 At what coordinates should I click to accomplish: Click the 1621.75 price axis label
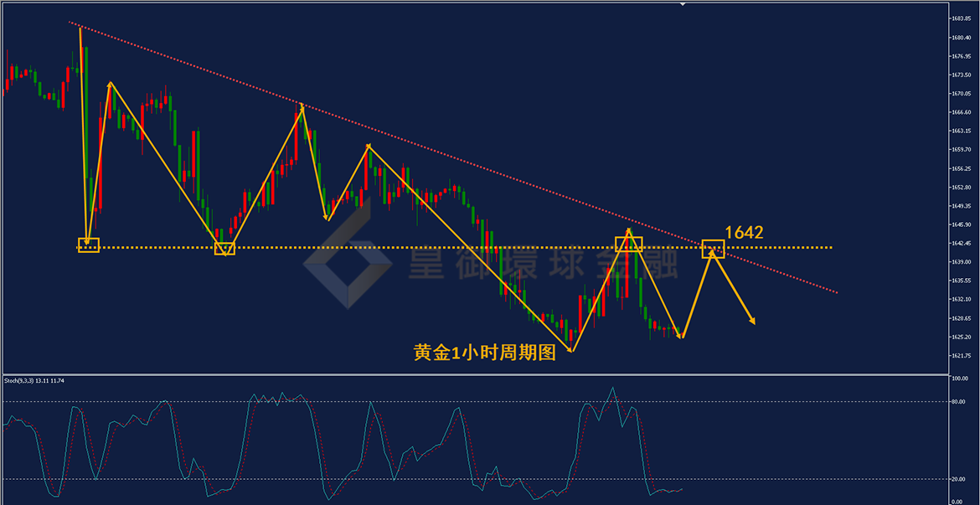click(961, 356)
